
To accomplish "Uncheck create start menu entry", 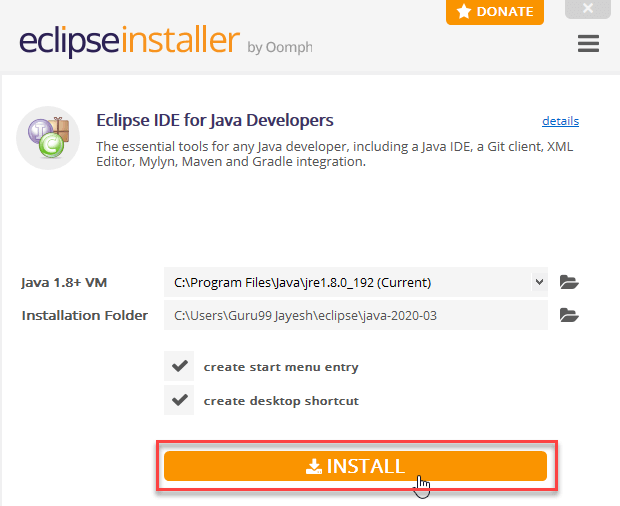I will pos(180,366).
